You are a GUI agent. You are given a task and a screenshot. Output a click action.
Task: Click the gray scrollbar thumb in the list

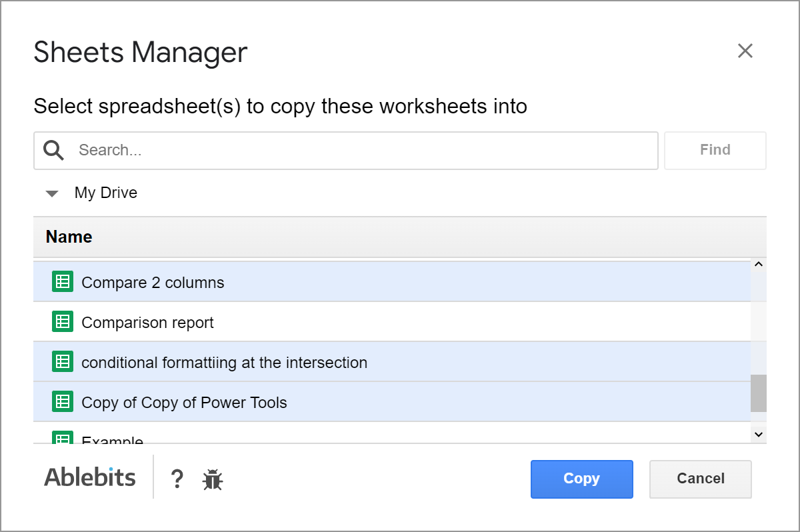pyautogui.click(x=758, y=393)
